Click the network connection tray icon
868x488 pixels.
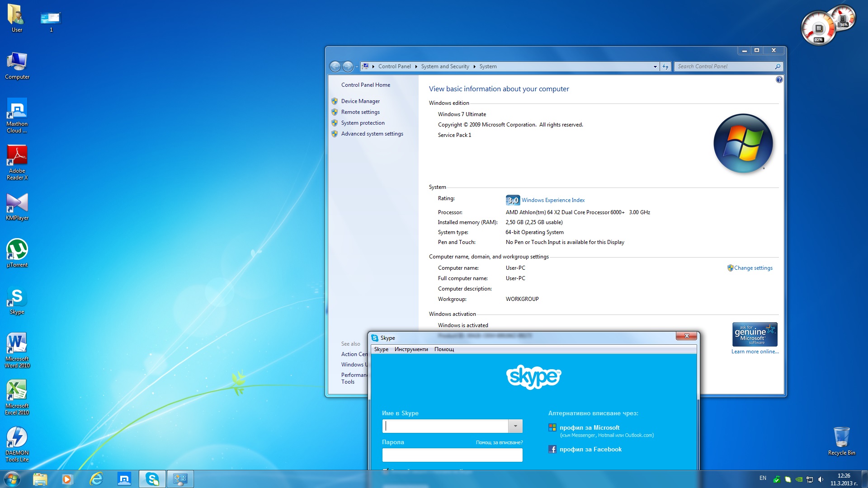click(810, 479)
